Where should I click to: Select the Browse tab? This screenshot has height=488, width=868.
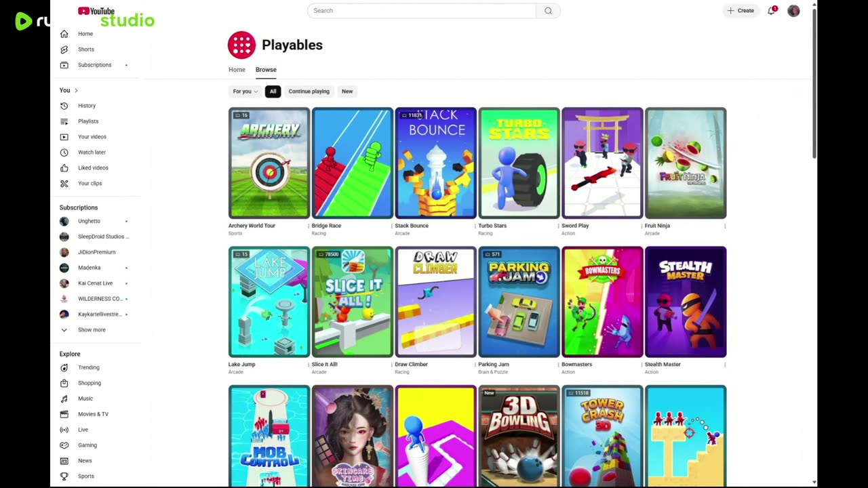[266, 70]
